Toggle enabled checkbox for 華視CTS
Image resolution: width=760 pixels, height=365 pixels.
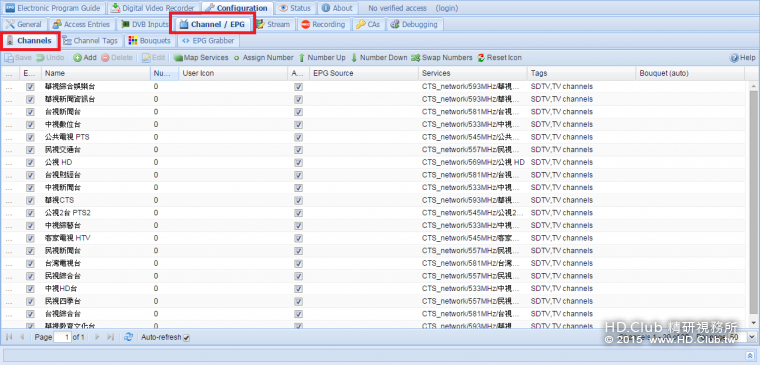click(x=31, y=200)
